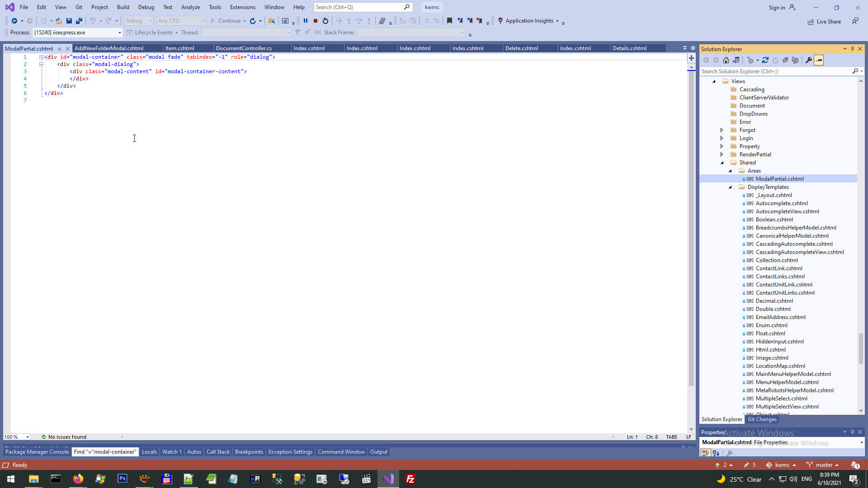Screen dimensions: 868x488
Task: Pause debugging with the Break All icon
Action: (306, 21)
